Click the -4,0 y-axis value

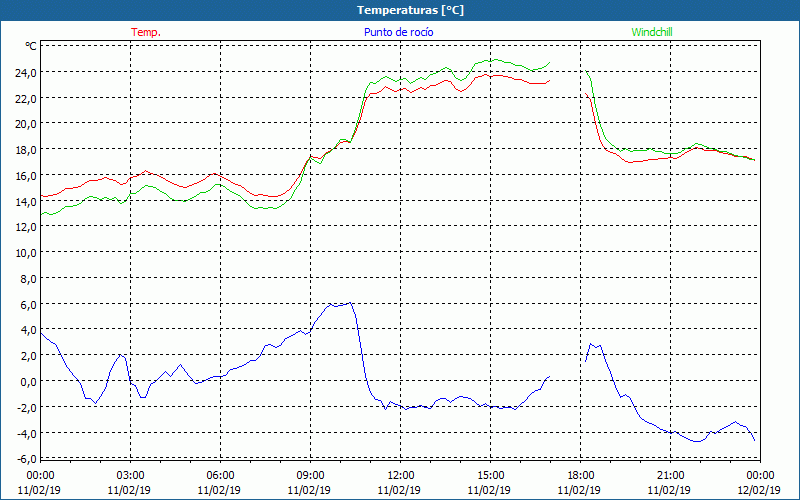pos(27,433)
